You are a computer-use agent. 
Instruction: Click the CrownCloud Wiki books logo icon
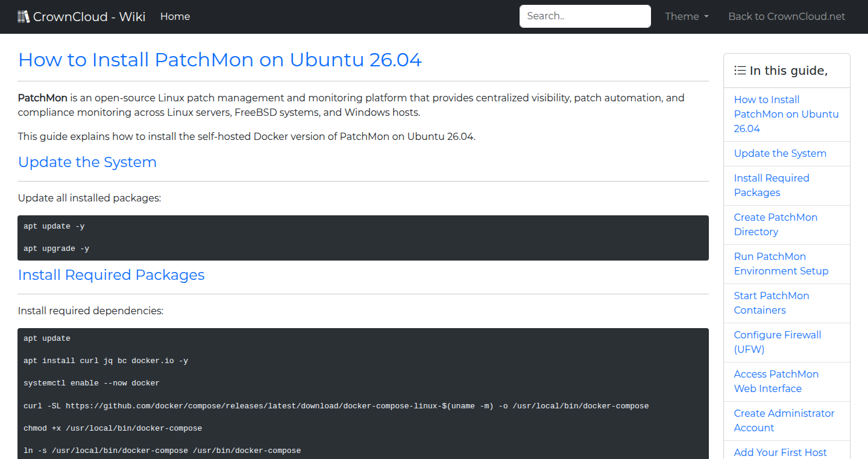[24, 16]
